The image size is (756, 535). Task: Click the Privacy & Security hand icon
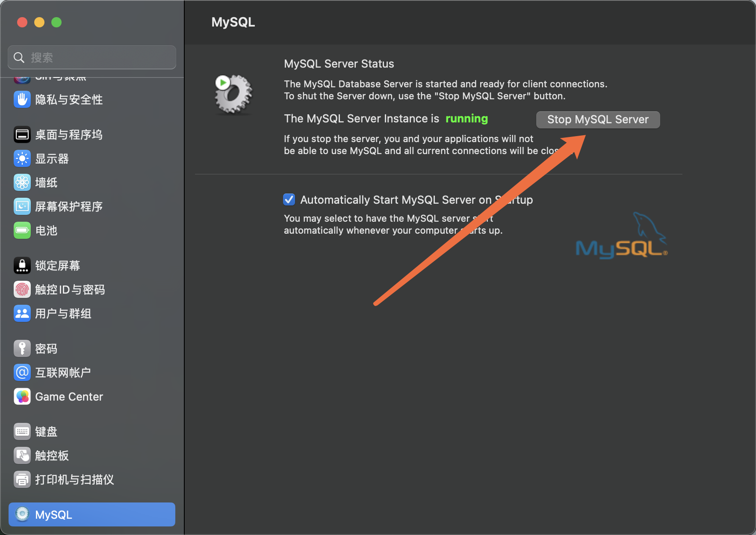tap(22, 100)
